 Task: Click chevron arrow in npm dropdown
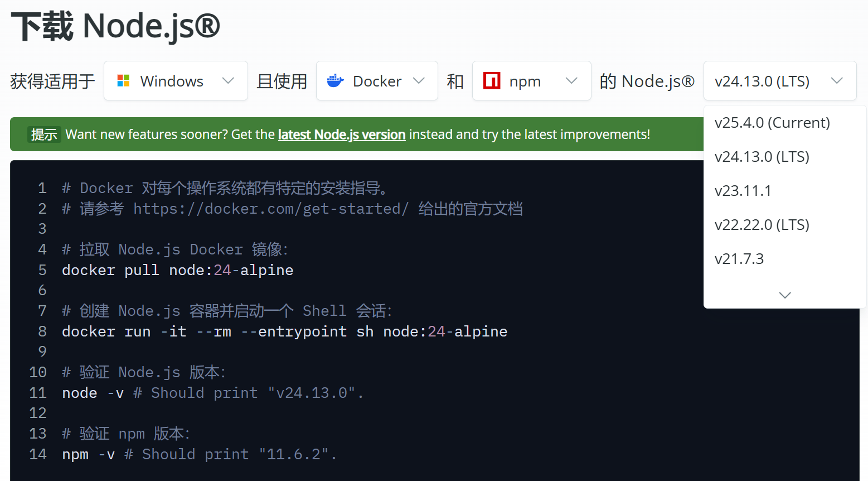click(x=571, y=81)
